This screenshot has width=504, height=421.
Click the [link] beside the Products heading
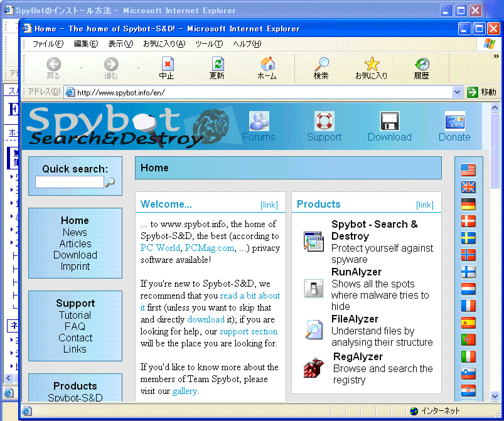pos(425,205)
